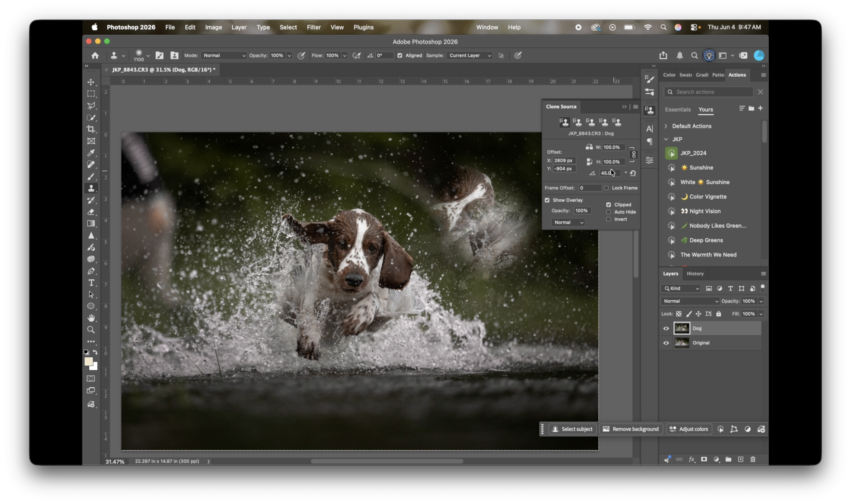Run the Deep Greens action
The height and width of the screenshot is (504, 851).
coord(702,240)
